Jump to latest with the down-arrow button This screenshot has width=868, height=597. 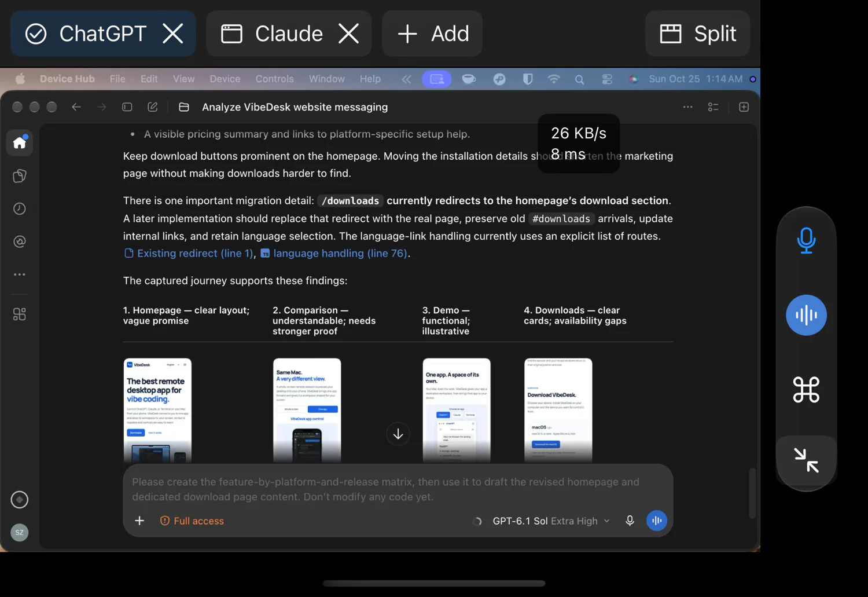click(398, 434)
